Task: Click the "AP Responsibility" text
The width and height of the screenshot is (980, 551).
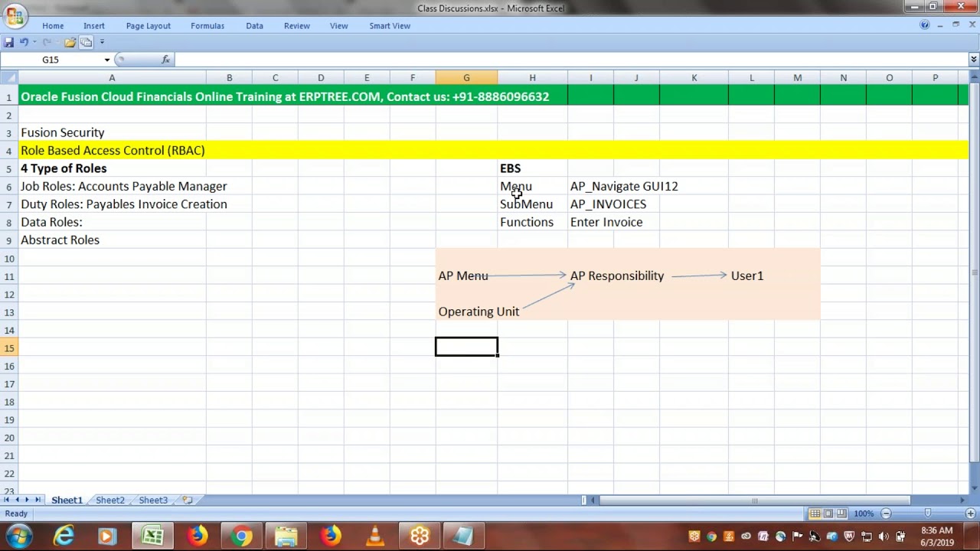Action: coord(617,276)
